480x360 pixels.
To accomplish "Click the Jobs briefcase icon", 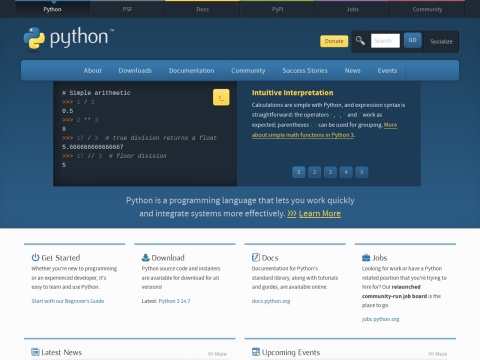I will (x=366, y=258).
